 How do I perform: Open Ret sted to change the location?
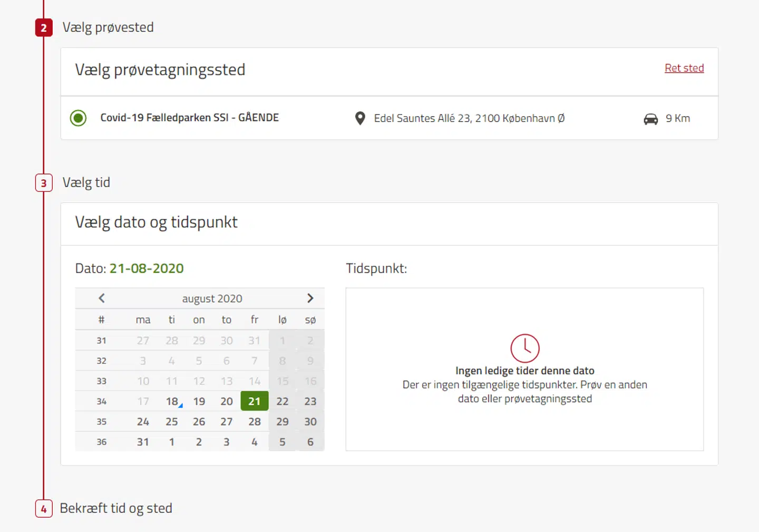(x=684, y=67)
